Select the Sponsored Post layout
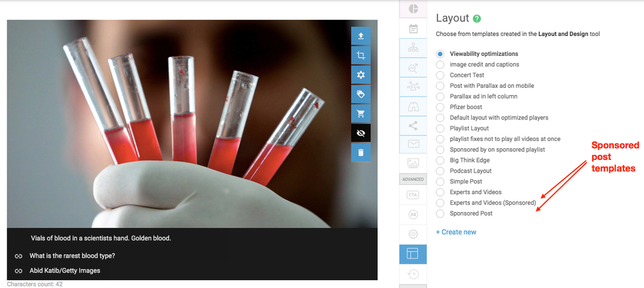Image resolution: width=644 pixels, height=288 pixels. 440,213
